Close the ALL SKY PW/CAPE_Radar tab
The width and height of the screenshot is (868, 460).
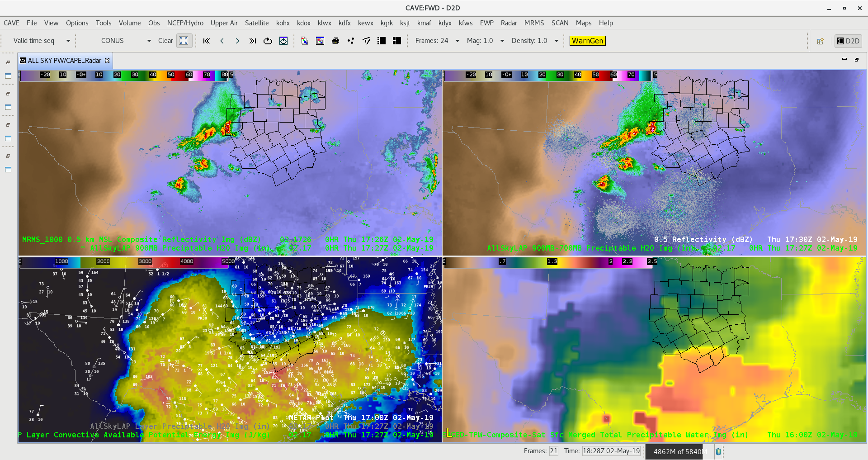tap(107, 61)
